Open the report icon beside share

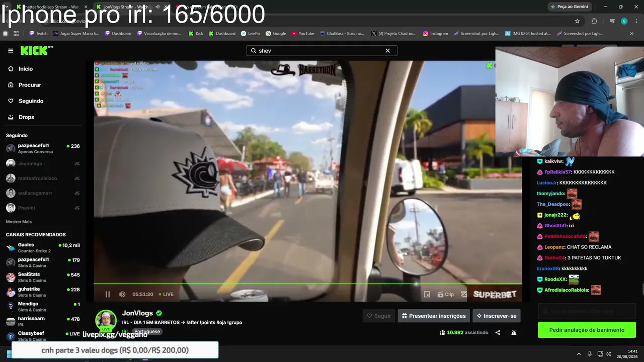[514, 332]
